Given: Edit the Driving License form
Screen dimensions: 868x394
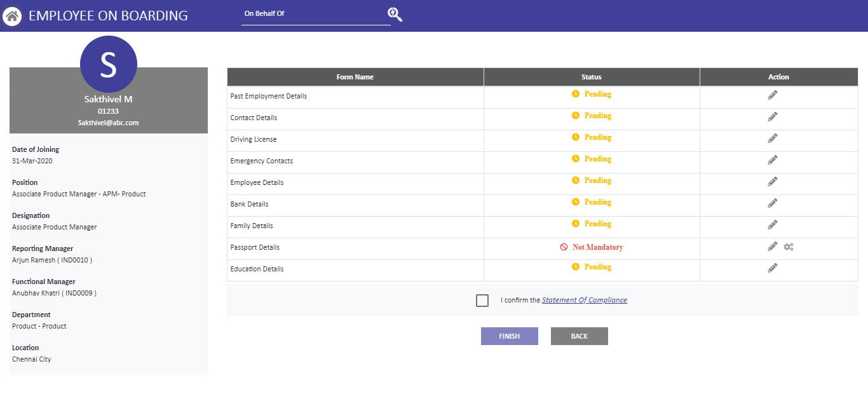Looking at the screenshot, I should click(772, 138).
